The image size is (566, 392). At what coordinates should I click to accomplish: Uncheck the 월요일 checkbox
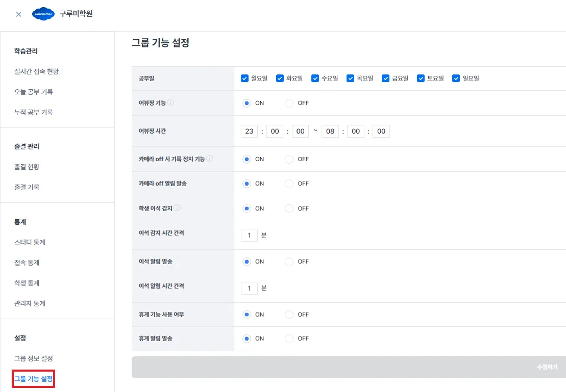(x=245, y=79)
